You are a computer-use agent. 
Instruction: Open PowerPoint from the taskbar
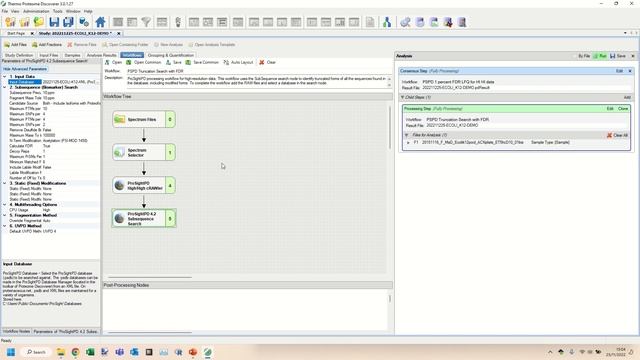(x=193, y=352)
